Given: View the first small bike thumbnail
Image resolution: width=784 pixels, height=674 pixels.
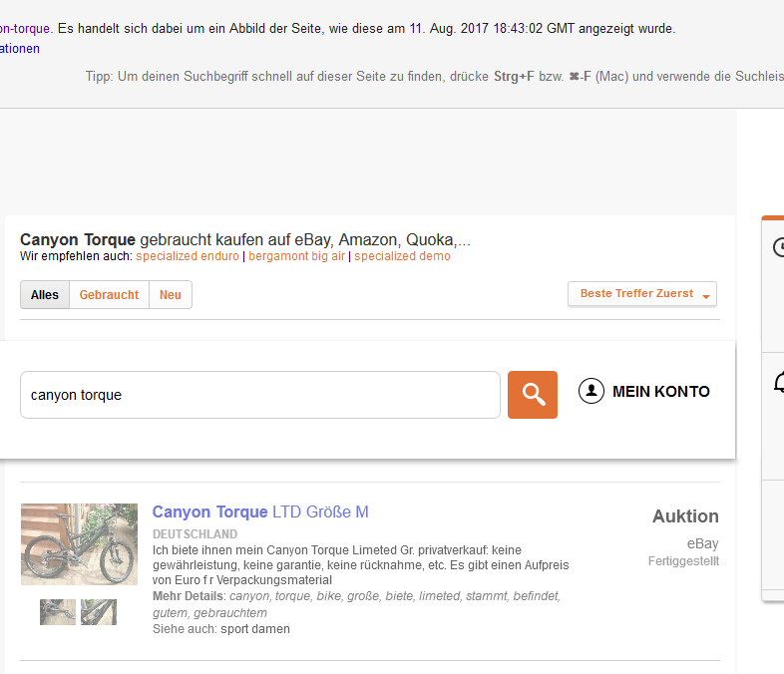Looking at the screenshot, I should click(x=58, y=612).
